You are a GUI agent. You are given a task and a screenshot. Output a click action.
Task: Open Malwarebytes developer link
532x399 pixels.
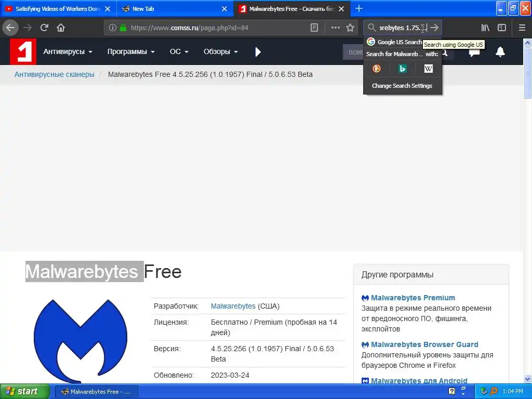(233, 306)
